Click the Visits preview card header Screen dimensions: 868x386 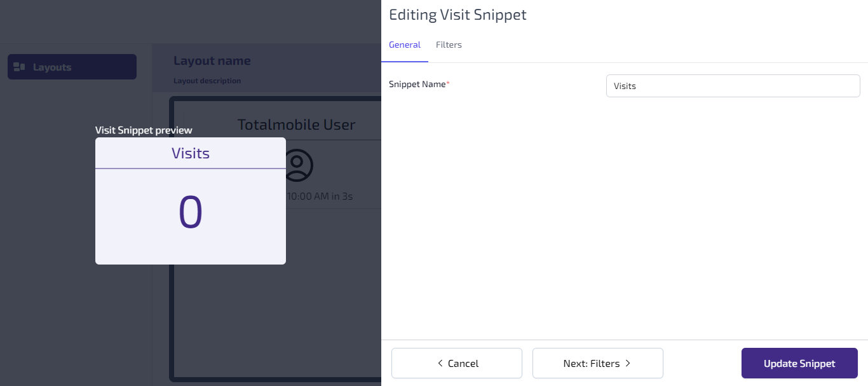tap(191, 153)
